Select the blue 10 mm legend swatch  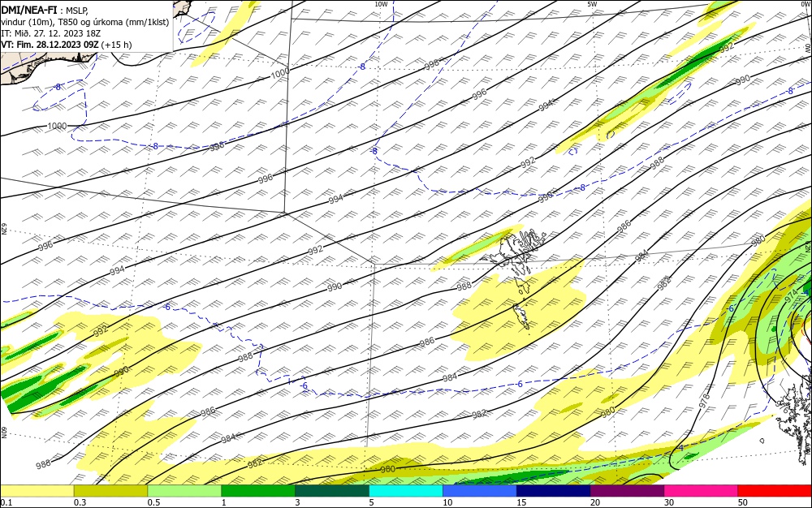480,491
